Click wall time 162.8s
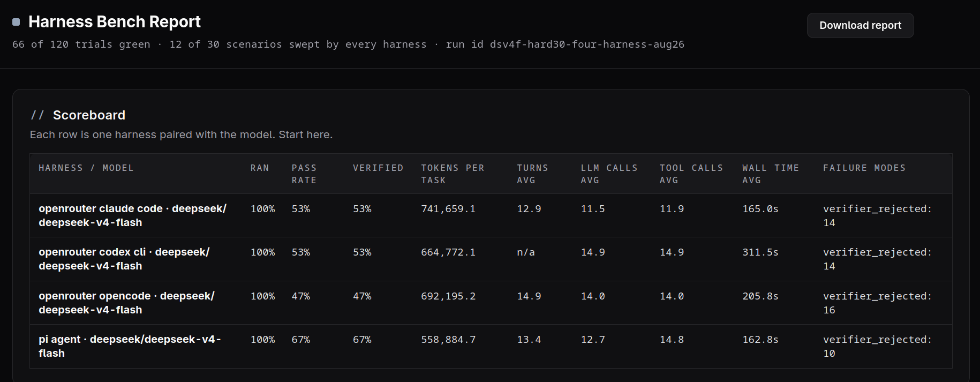980x382 pixels. click(760, 340)
